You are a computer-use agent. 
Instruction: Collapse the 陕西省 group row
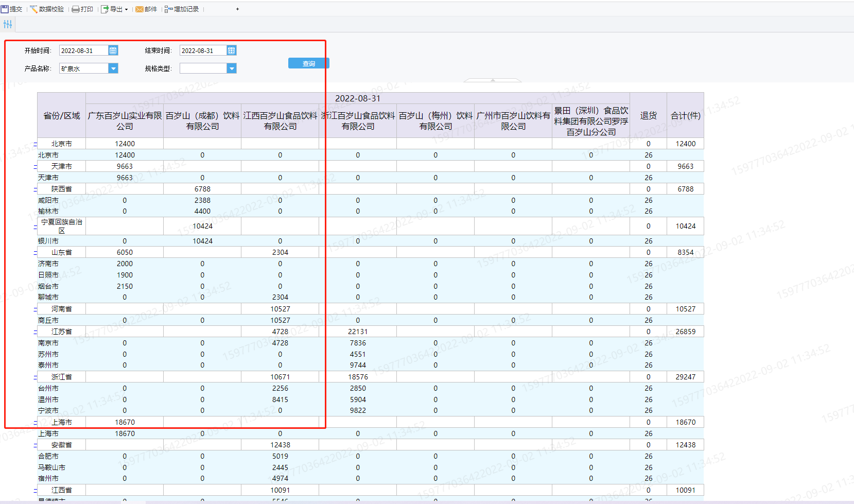tap(35, 189)
